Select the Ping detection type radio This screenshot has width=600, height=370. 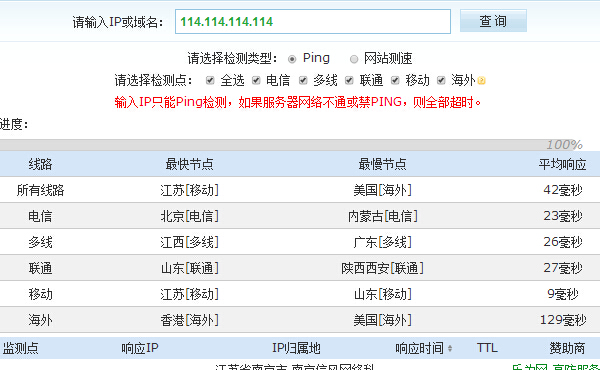(292, 59)
